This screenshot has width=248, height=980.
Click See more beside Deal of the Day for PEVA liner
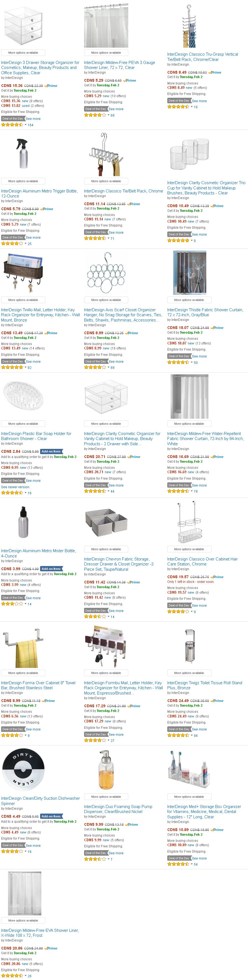point(116,109)
